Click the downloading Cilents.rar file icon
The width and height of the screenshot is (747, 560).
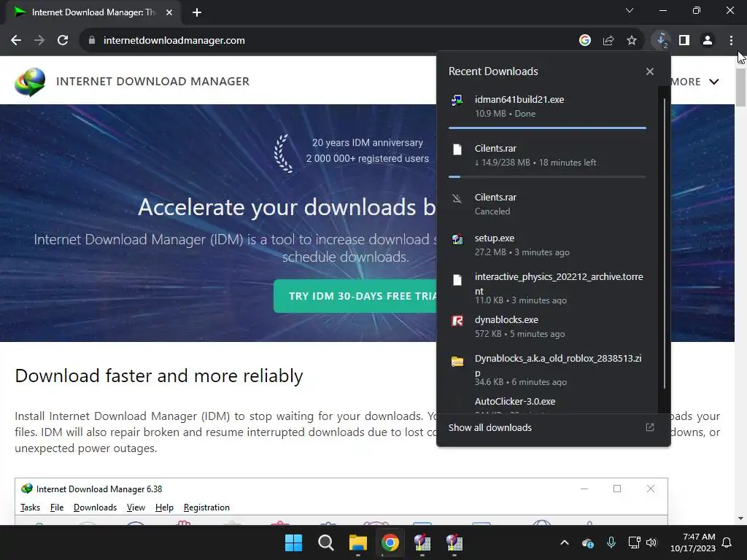[457, 149]
